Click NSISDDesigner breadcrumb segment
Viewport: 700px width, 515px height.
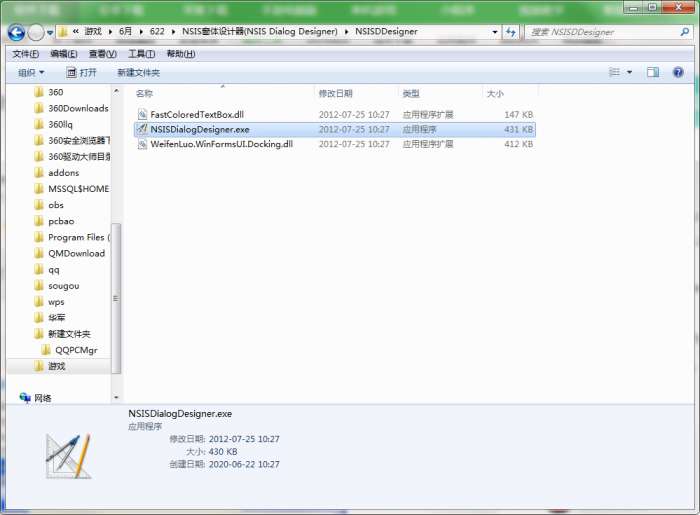tap(386, 32)
